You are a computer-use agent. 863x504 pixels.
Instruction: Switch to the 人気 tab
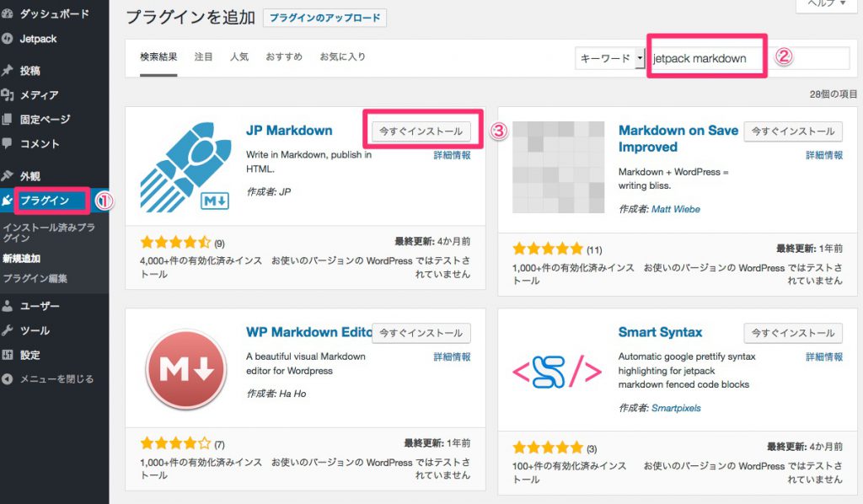click(239, 56)
